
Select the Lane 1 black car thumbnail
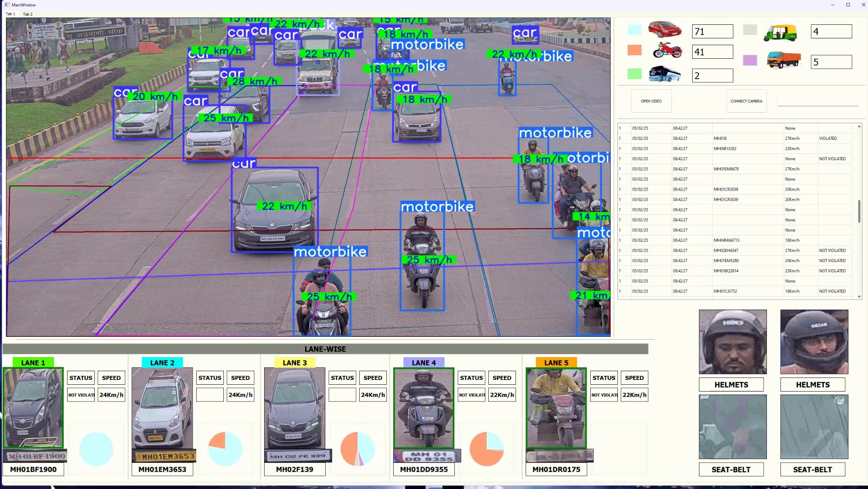click(x=34, y=408)
